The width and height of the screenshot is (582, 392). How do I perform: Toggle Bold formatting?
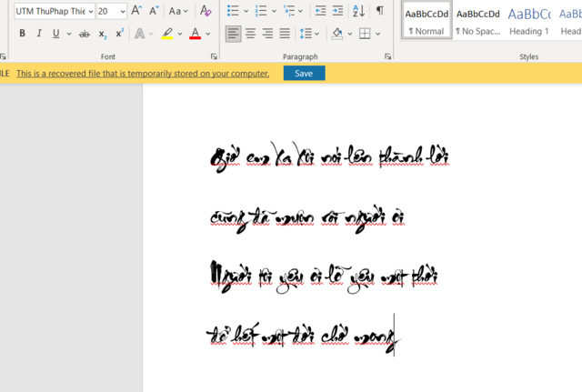(22, 34)
